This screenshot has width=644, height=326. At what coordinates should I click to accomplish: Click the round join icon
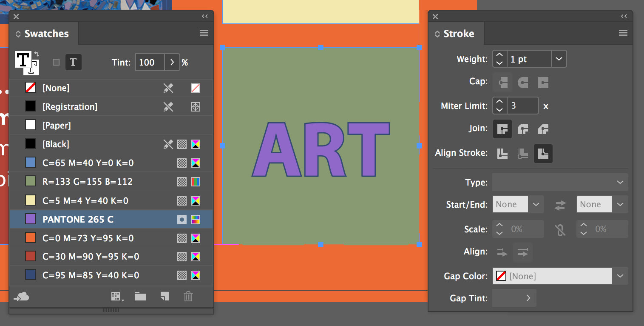coord(523,129)
